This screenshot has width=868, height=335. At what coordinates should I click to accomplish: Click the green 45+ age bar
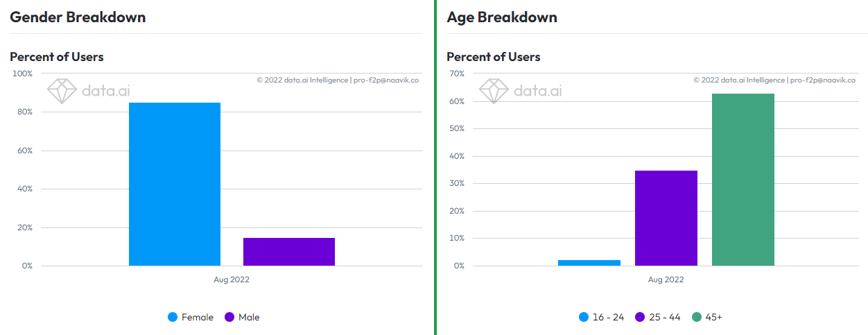[x=743, y=180]
